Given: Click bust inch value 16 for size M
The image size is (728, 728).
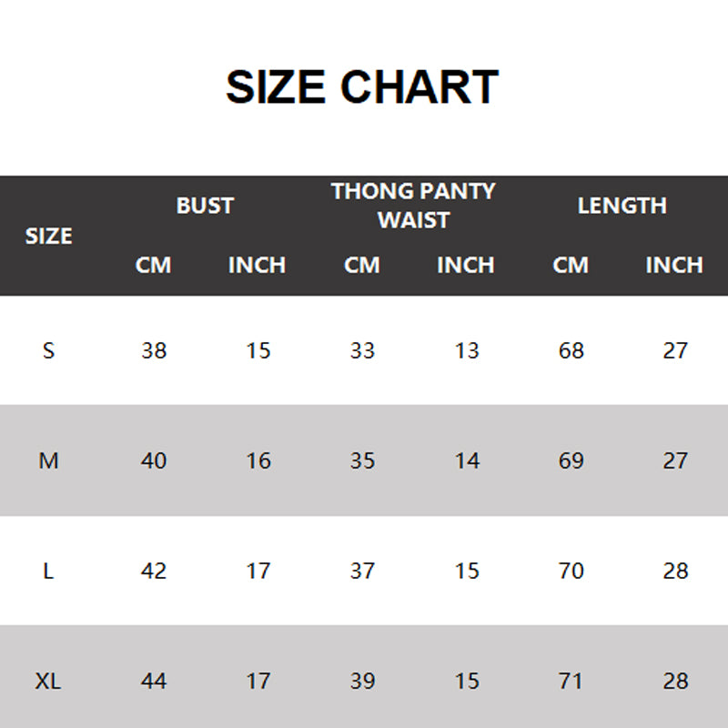Looking at the screenshot, I should pyautogui.click(x=258, y=460).
